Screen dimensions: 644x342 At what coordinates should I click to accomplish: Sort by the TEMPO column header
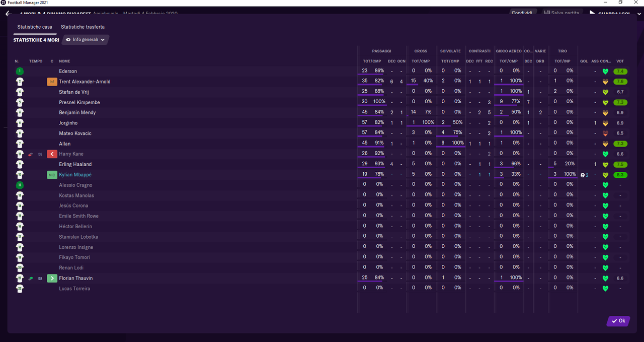coord(36,61)
